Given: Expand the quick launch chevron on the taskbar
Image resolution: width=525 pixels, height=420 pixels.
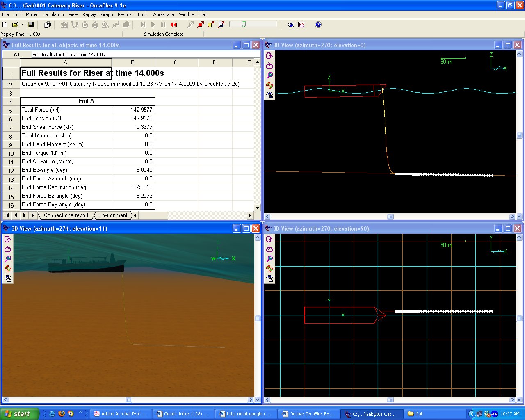Looking at the screenshot, I should point(80,412).
